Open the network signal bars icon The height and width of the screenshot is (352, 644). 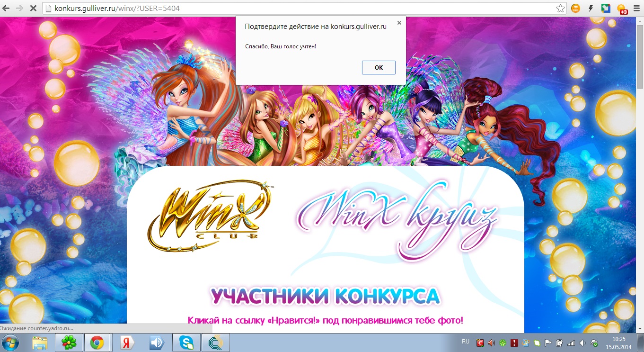[571, 343]
